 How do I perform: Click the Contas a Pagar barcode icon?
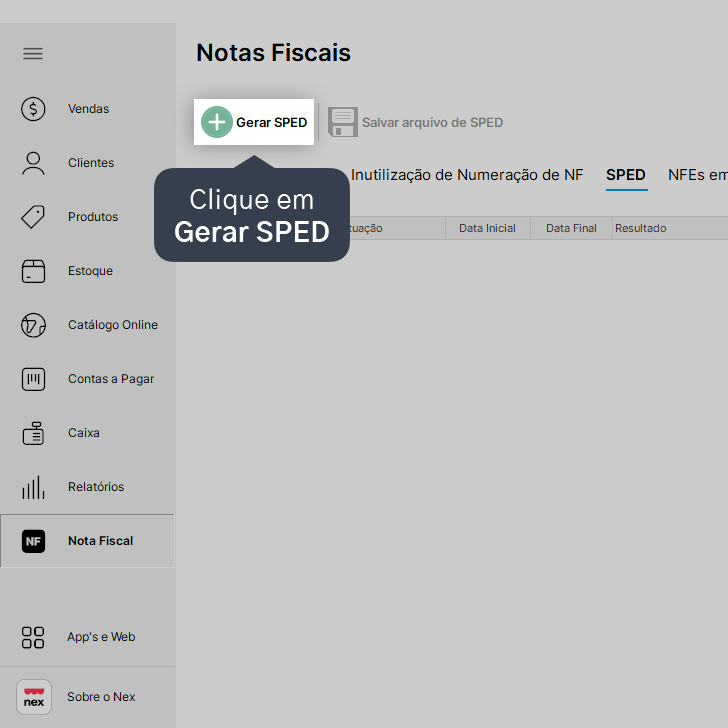(33, 379)
